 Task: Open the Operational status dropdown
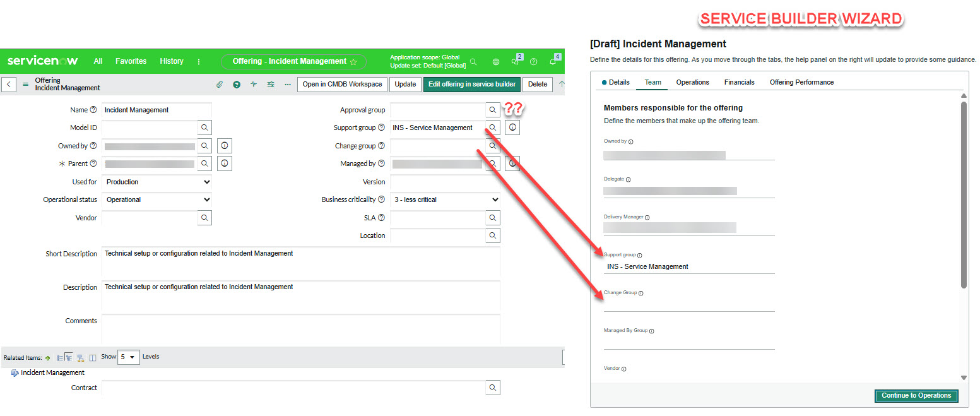[x=156, y=199]
